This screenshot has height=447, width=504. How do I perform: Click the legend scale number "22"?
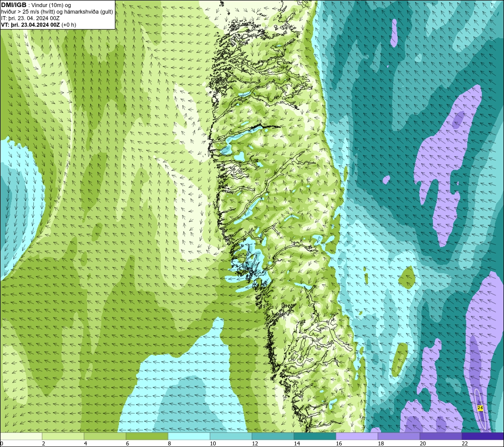point(465,443)
